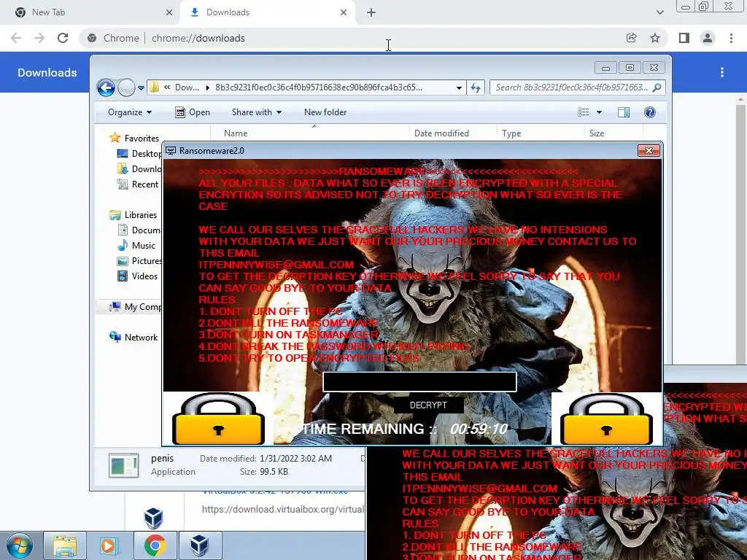
Task: Sort by Date modified column
Action: (x=453, y=133)
